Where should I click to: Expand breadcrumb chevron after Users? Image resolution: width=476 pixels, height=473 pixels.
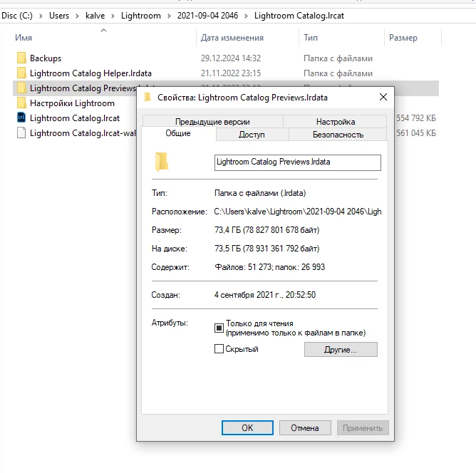(x=77, y=16)
